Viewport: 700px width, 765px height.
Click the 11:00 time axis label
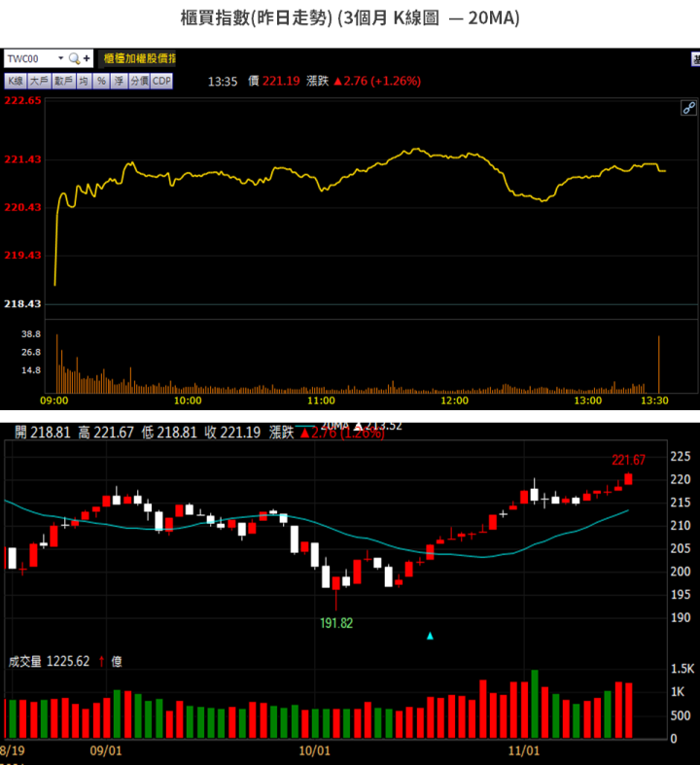[321, 401]
